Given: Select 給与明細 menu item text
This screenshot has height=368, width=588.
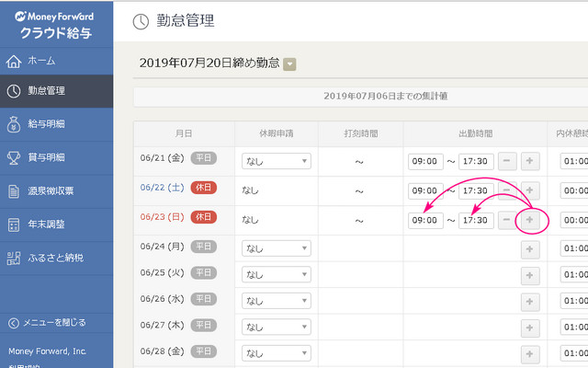Looking at the screenshot, I should click(x=46, y=124).
